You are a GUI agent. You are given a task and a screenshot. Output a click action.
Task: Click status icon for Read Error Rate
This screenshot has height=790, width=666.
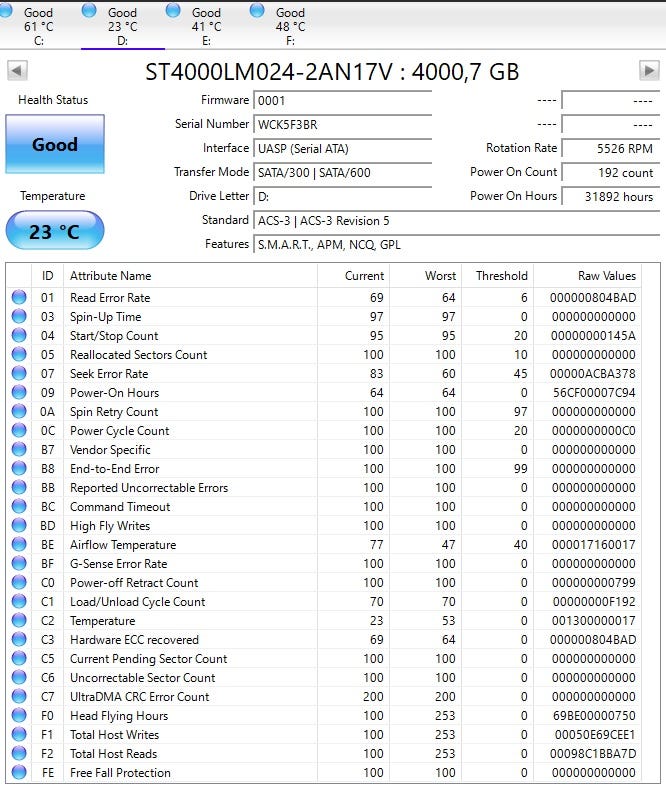click(x=19, y=297)
